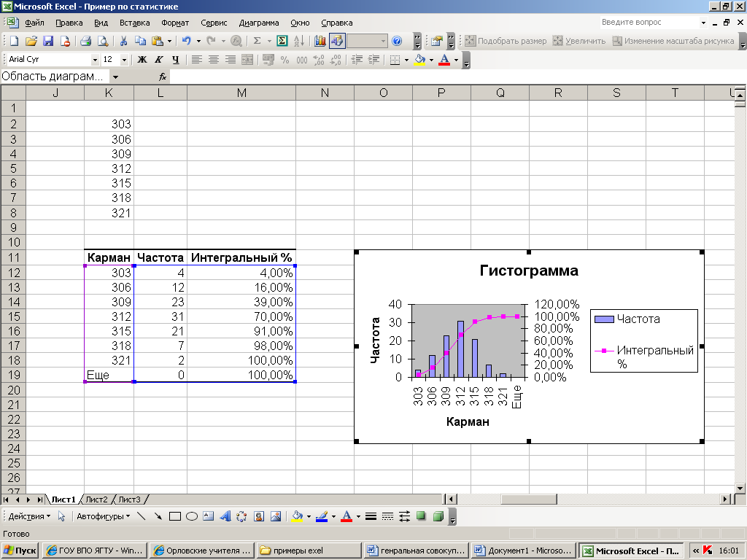Click the Пуск start button

[20, 551]
